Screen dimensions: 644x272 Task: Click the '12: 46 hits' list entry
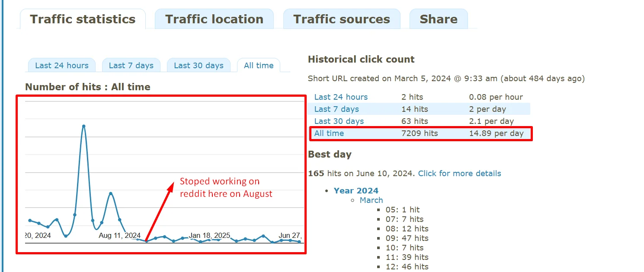click(x=407, y=267)
